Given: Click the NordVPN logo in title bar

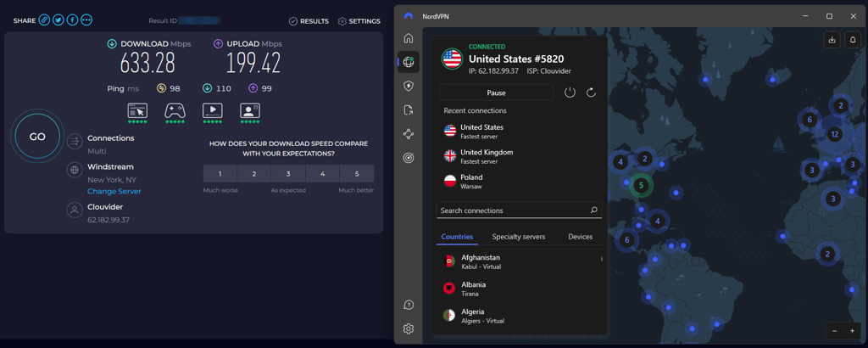Looking at the screenshot, I should point(409,16).
